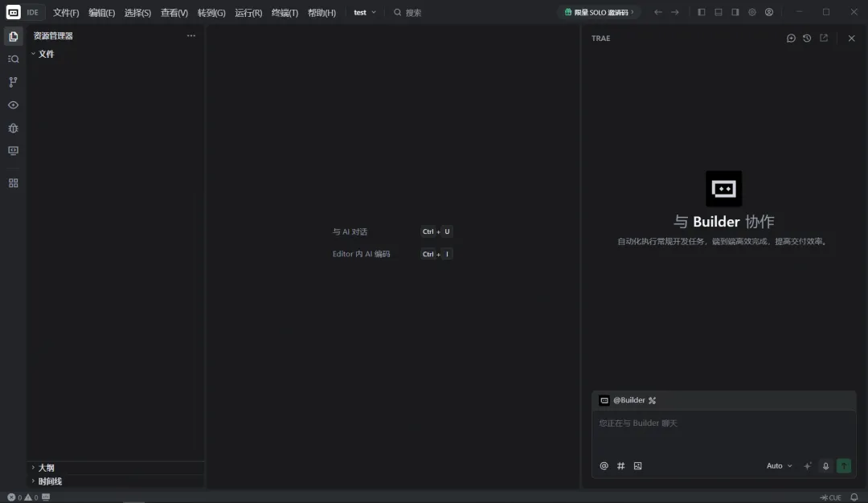
Task: Open the Search view in activity bar
Action: click(14, 59)
